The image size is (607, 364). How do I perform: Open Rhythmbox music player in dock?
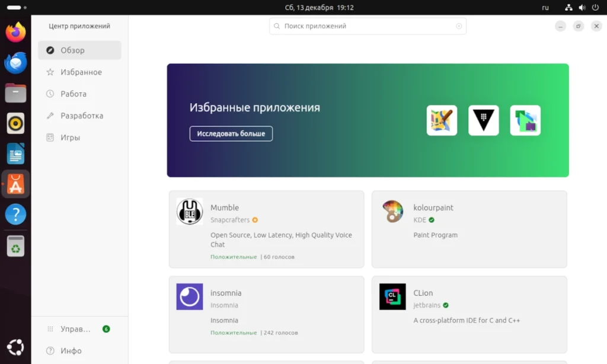pos(15,123)
